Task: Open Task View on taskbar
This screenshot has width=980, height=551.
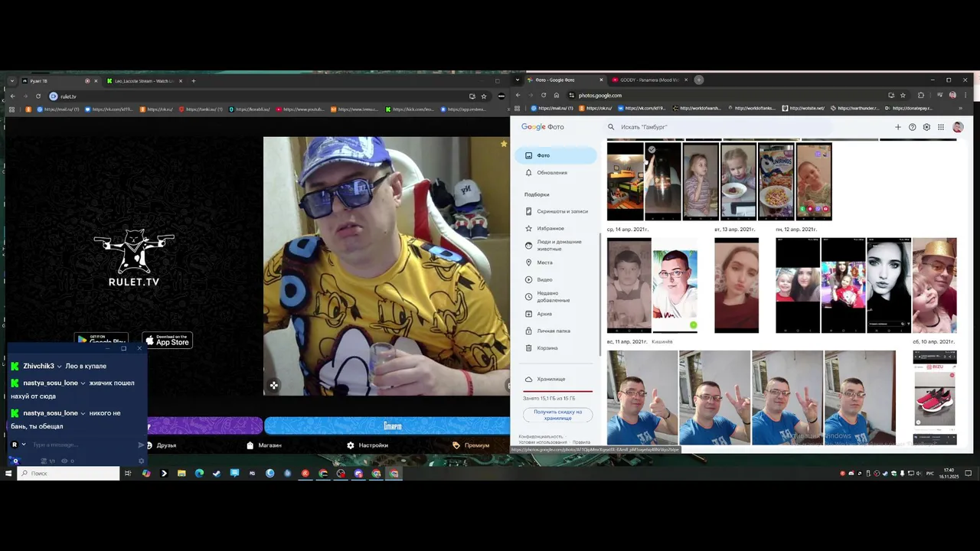Action: click(128, 474)
